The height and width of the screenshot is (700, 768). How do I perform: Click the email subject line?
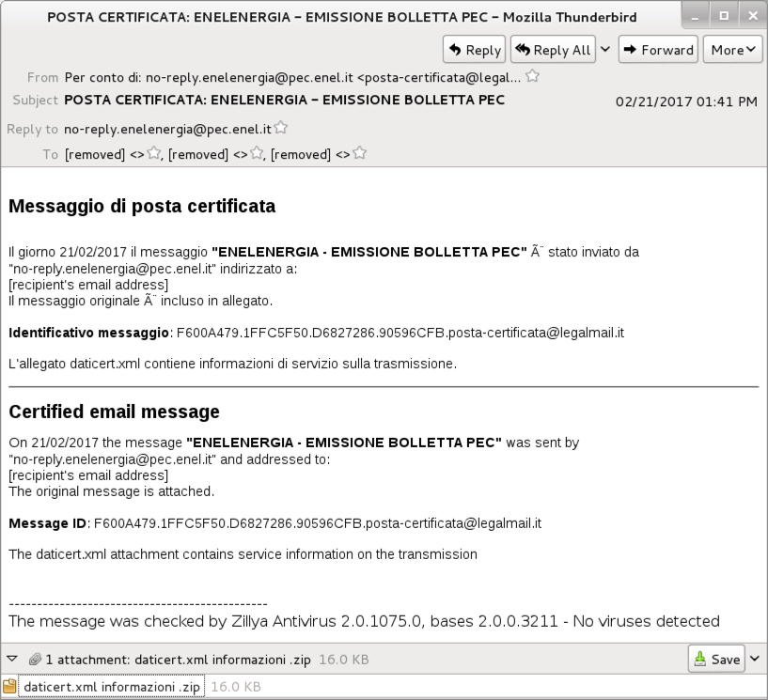284,100
